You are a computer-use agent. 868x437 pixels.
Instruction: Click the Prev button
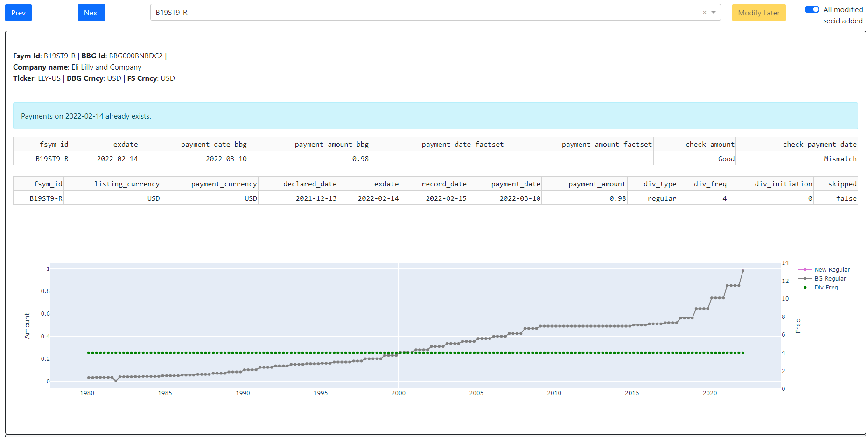(18, 13)
